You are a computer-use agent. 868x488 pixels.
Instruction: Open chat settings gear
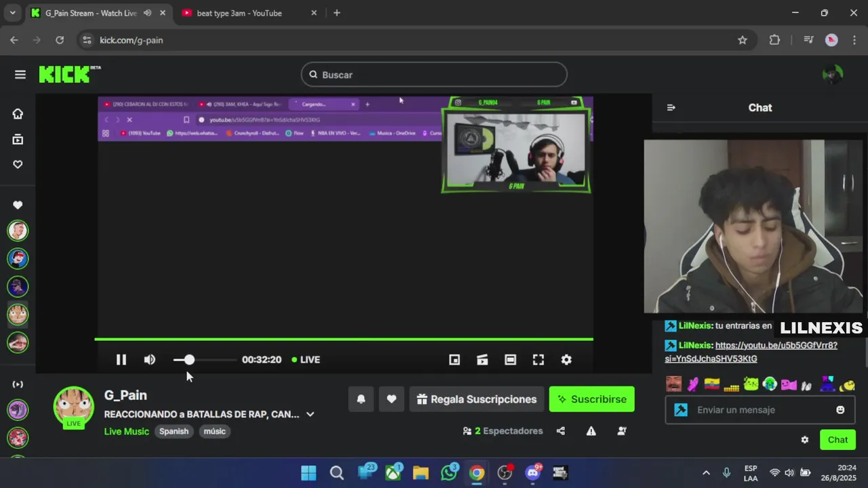805,440
